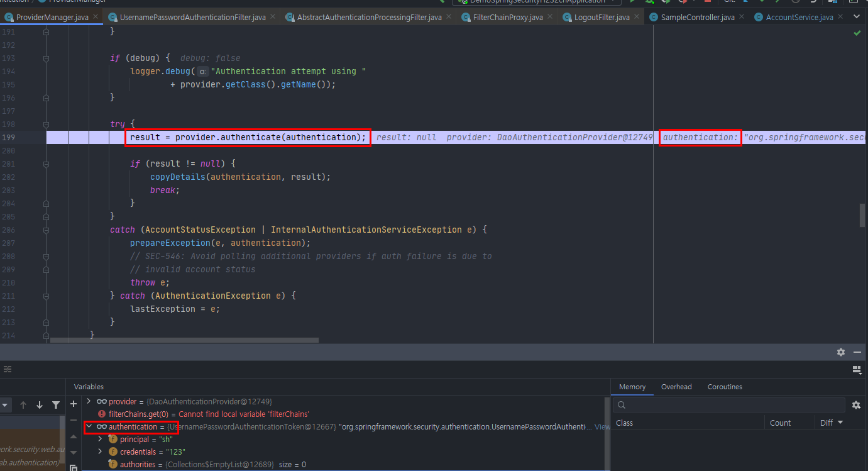
Task: Close the ProviderManager.java tab
Action: point(95,17)
